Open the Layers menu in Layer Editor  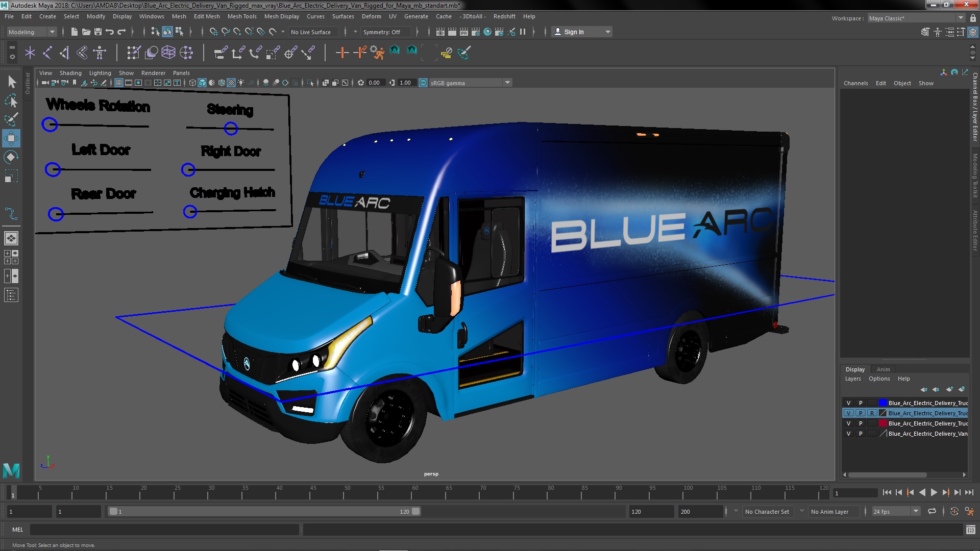coord(852,379)
